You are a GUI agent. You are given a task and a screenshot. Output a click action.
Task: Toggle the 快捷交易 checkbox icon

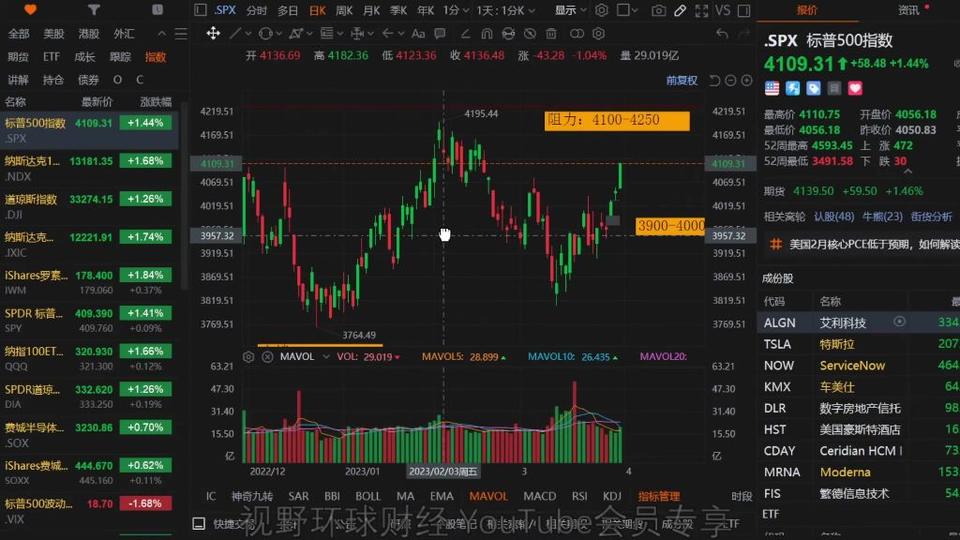click(x=198, y=523)
